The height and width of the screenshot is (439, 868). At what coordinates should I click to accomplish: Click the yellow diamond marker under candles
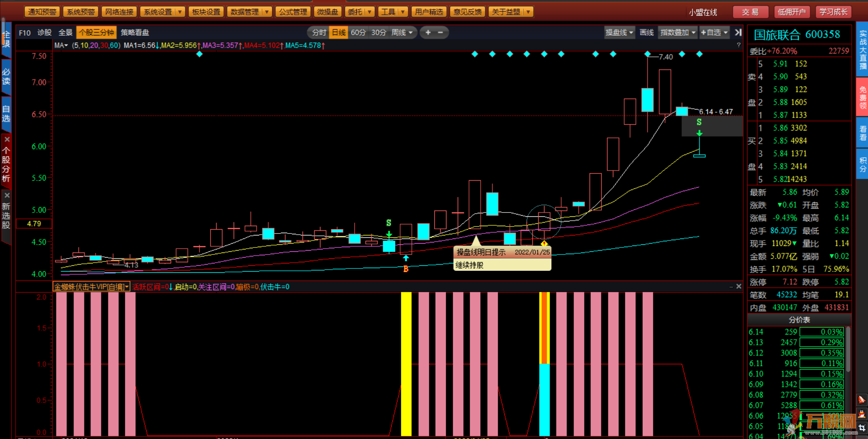click(x=544, y=244)
